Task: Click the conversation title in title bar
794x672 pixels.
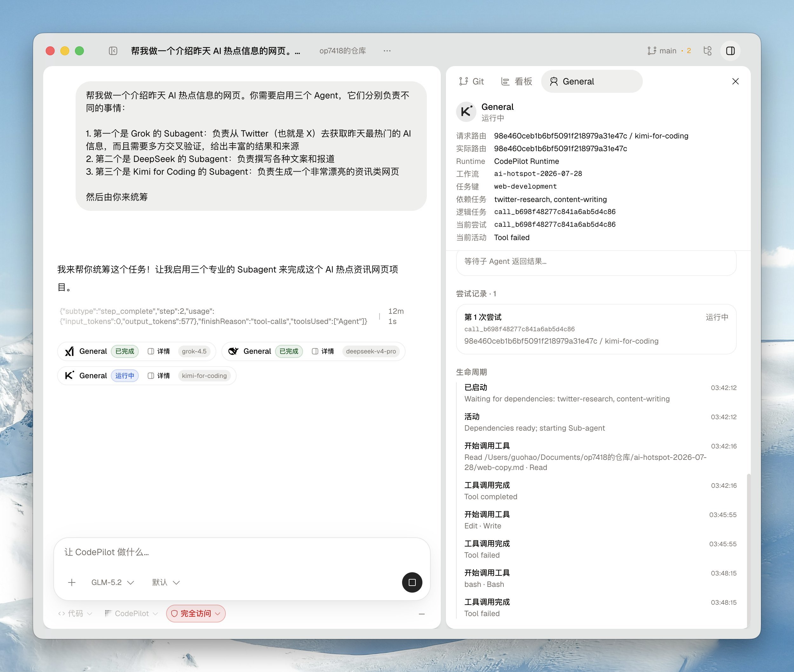Action: [216, 51]
